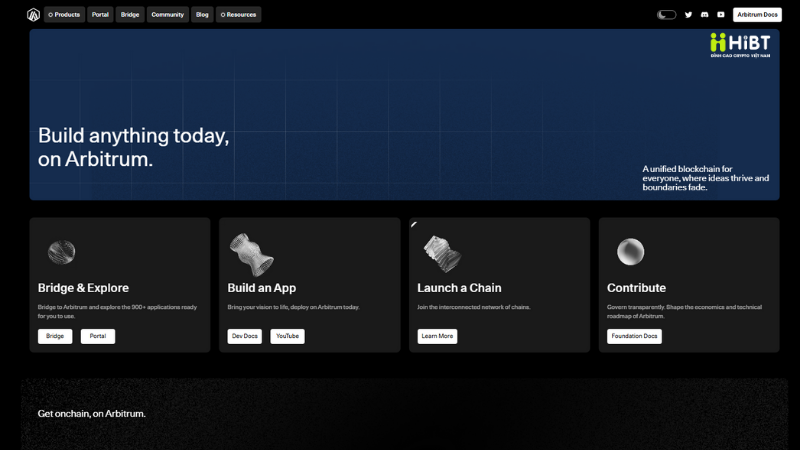
Task: Click the Arbitrum logo in the navbar
Action: pyautogui.click(x=34, y=15)
